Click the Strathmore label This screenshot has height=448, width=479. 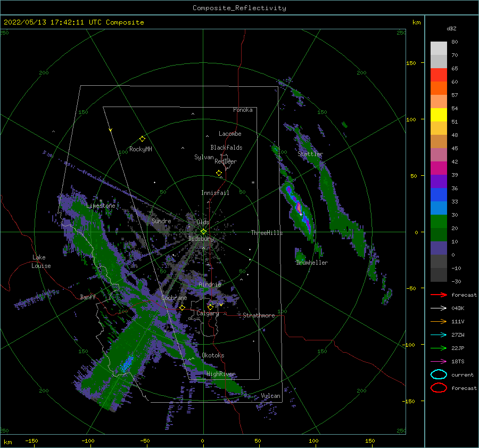[259, 315]
